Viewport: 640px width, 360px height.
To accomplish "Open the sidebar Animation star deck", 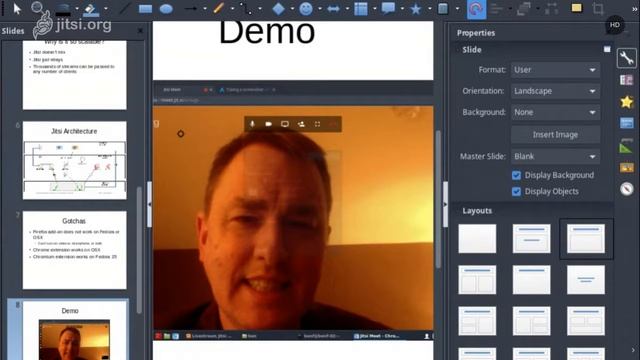I will click(x=626, y=102).
